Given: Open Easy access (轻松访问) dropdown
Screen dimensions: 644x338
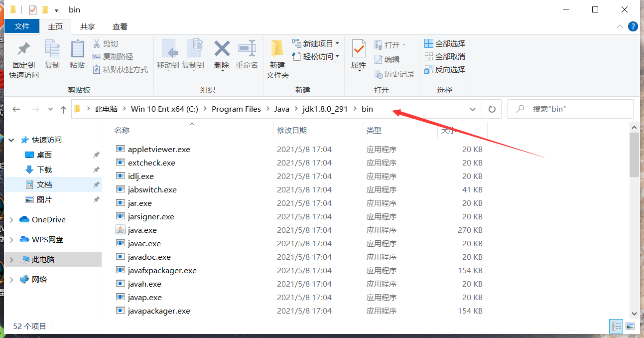Looking at the screenshot, I should coord(316,56).
